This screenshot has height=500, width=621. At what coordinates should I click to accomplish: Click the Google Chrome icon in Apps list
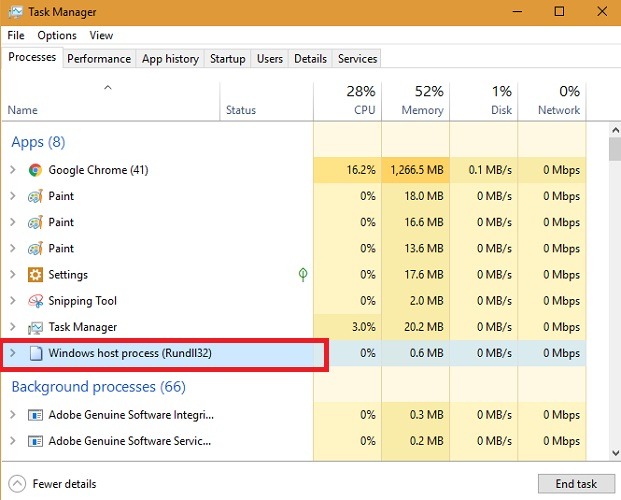tap(36, 170)
